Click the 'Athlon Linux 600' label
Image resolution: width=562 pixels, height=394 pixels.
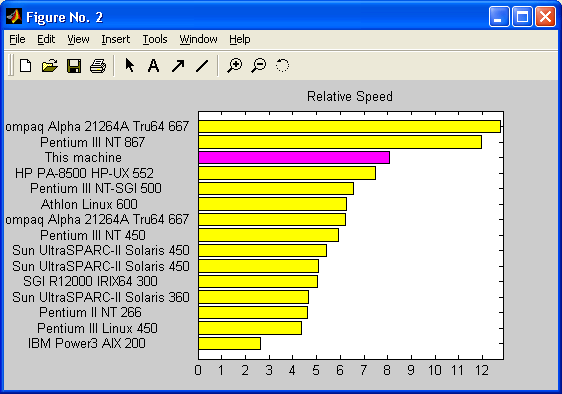(x=89, y=204)
